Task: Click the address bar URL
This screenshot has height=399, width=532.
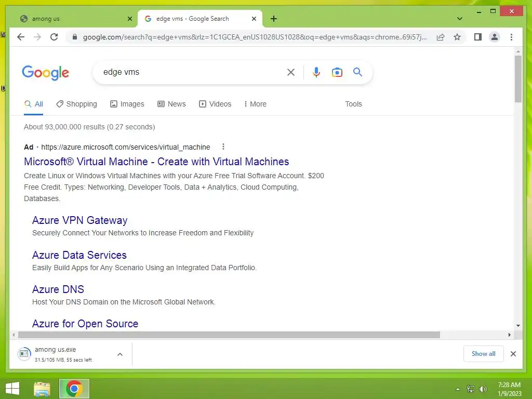Action: (255, 37)
